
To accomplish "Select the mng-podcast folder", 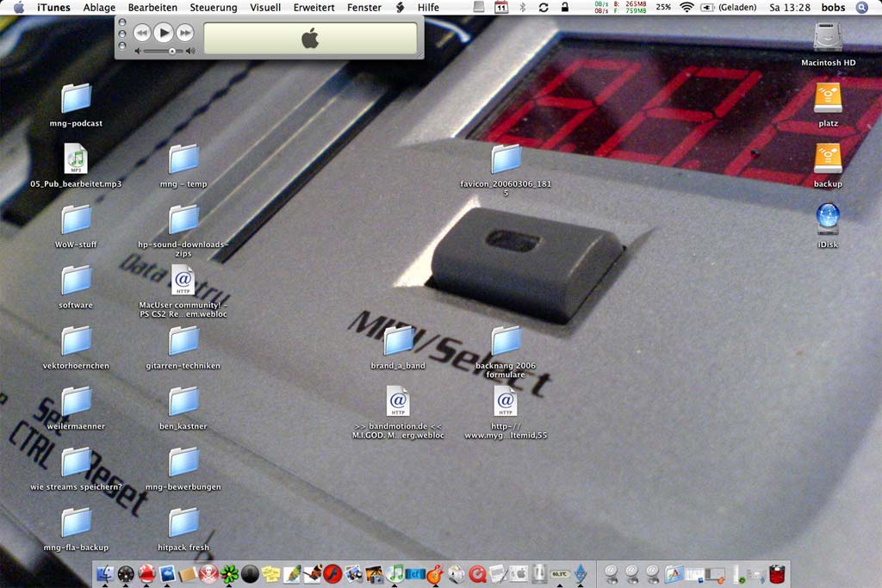I will pyautogui.click(x=76, y=98).
